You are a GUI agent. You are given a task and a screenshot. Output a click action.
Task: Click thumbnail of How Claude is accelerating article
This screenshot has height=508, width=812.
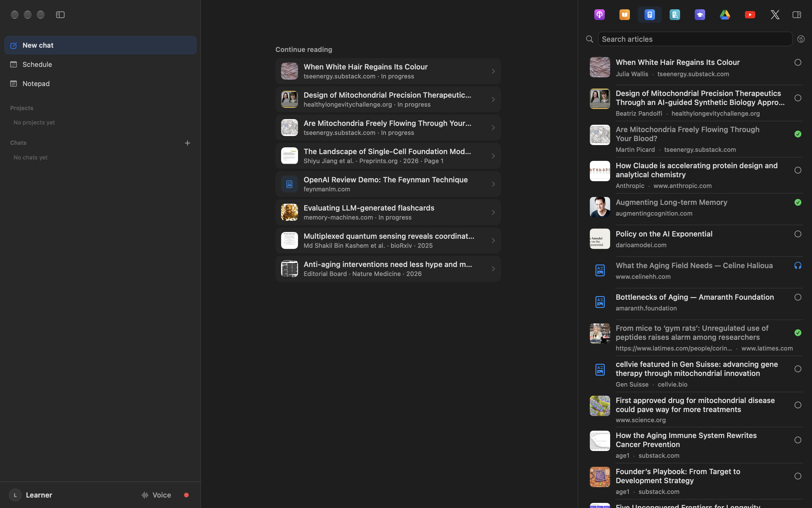(x=600, y=171)
